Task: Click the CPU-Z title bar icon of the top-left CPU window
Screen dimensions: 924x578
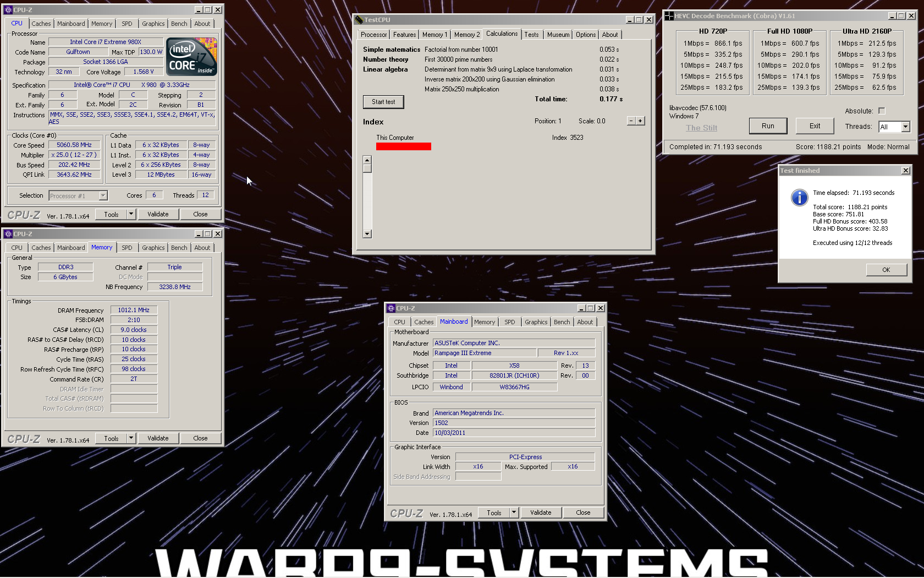Action: [8, 10]
